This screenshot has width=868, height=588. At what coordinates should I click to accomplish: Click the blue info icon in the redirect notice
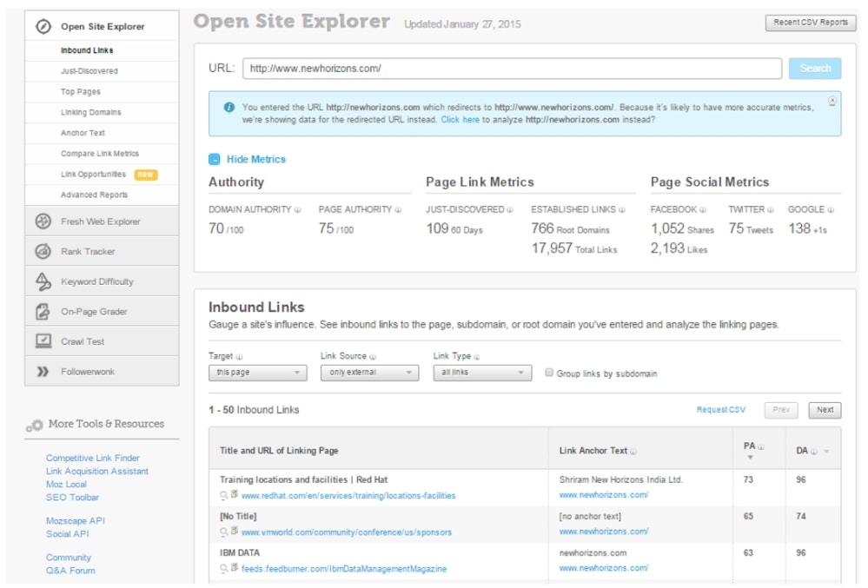[x=229, y=108]
